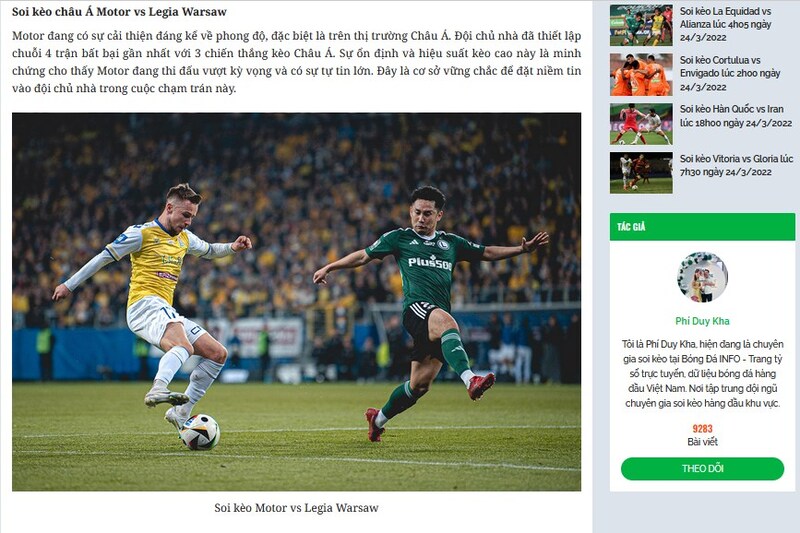Click the Soi kèo châu Á Motor heading
Image resolution: width=800 pixels, height=533 pixels.
point(119,11)
